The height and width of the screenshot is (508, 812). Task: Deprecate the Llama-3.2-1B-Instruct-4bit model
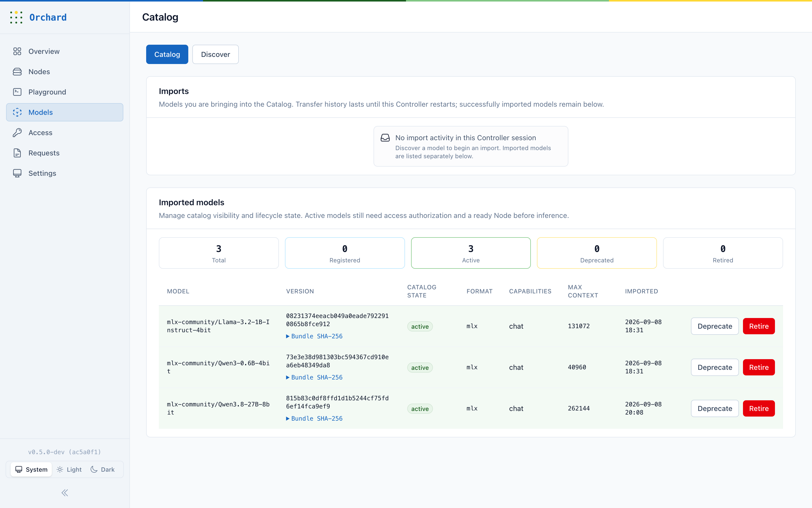click(715, 326)
